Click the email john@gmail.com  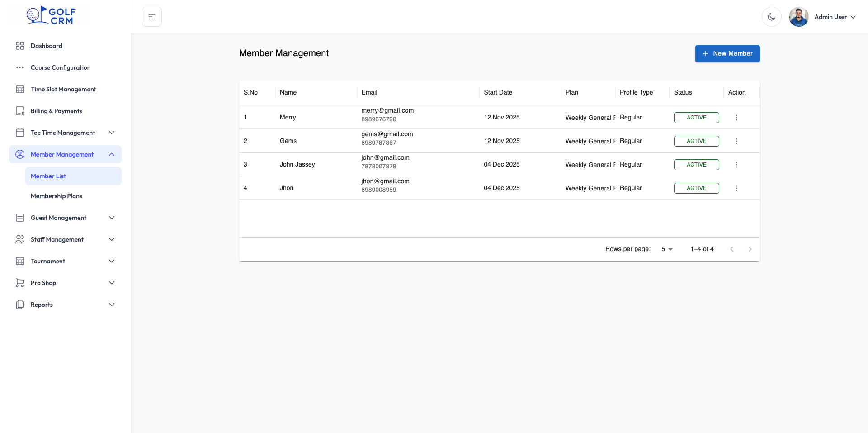tap(385, 157)
